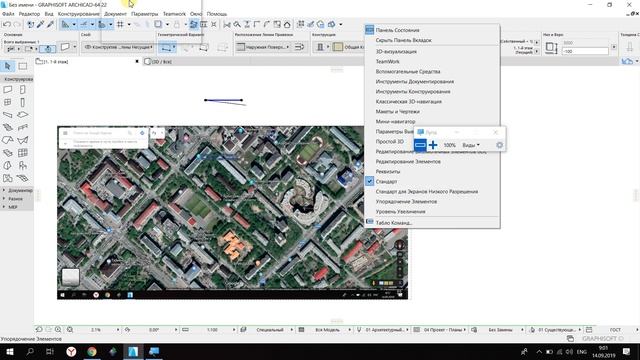Pick the Zone tool in toolbox
The height and width of the screenshot is (360, 640).
pos(8,178)
